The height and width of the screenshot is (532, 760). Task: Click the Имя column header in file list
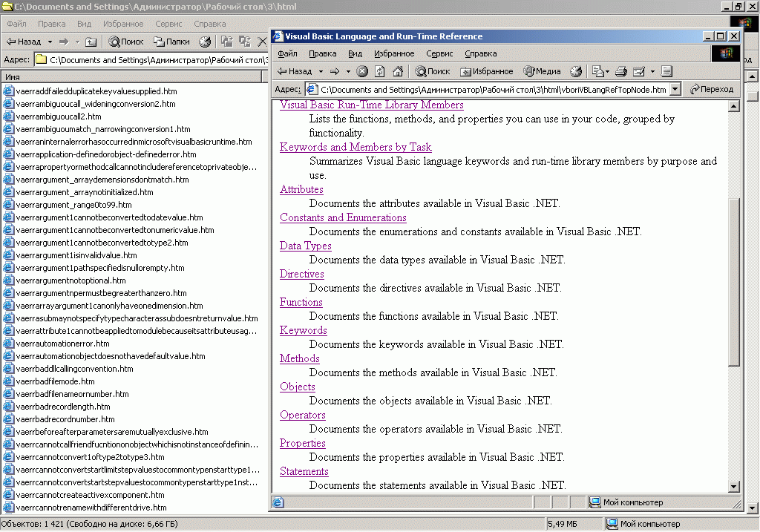(131, 77)
